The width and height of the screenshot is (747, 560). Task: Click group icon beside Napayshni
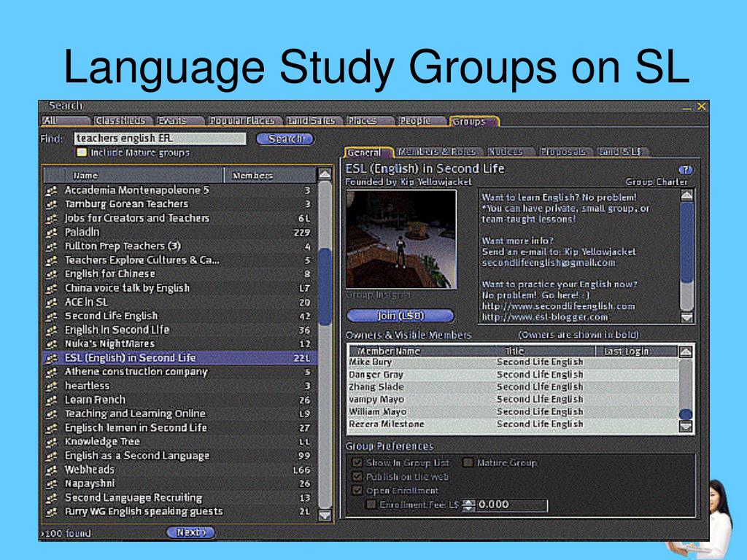click(52, 484)
